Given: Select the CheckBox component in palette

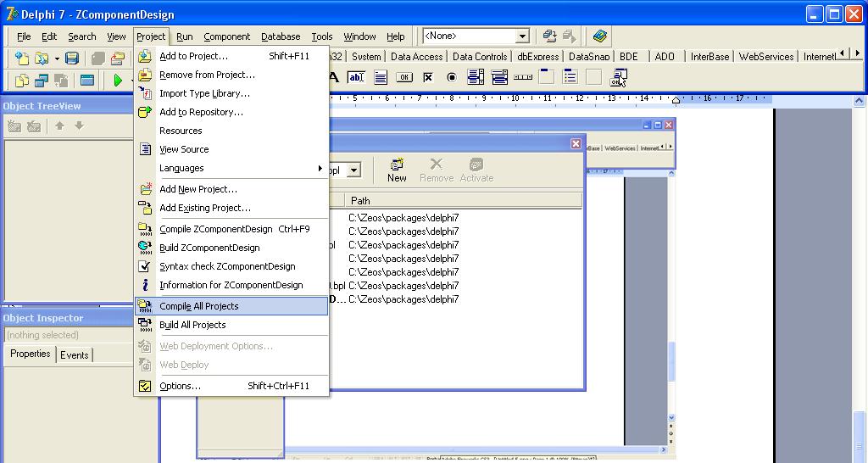Looking at the screenshot, I should point(428,78).
